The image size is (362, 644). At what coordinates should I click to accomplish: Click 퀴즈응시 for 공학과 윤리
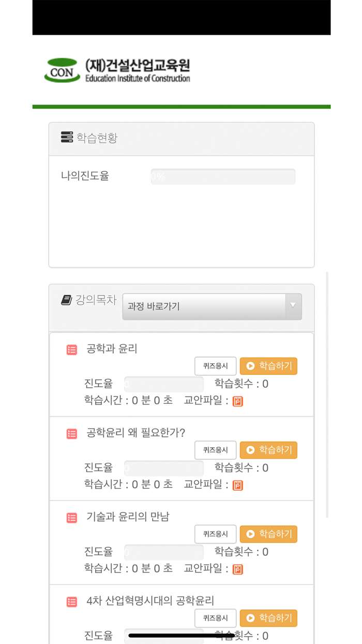coord(215,366)
